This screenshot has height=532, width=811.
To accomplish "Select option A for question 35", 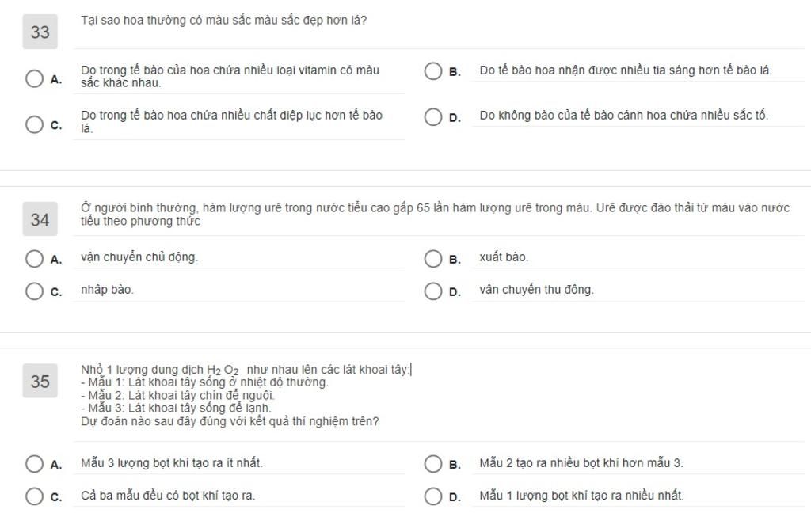I will point(35,464).
